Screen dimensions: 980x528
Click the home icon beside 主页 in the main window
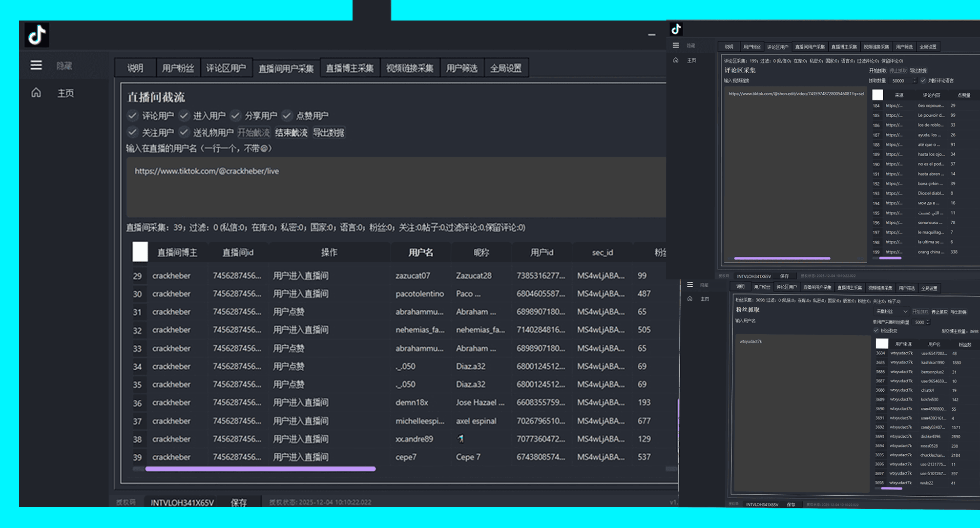pyautogui.click(x=36, y=93)
